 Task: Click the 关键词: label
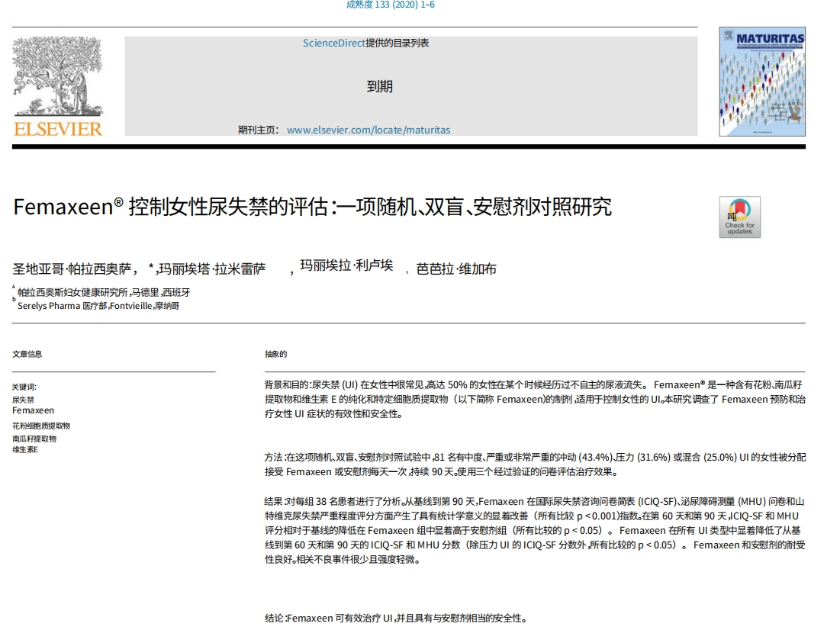tap(24, 387)
